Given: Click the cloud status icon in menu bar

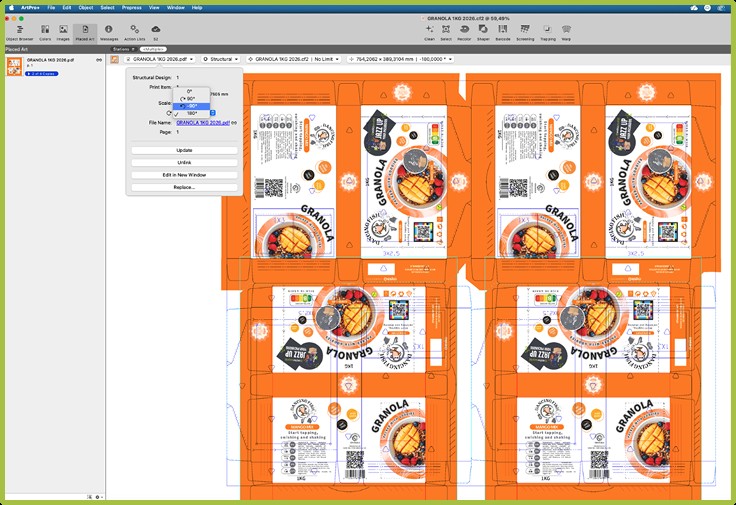Looking at the screenshot, I should [694, 8].
